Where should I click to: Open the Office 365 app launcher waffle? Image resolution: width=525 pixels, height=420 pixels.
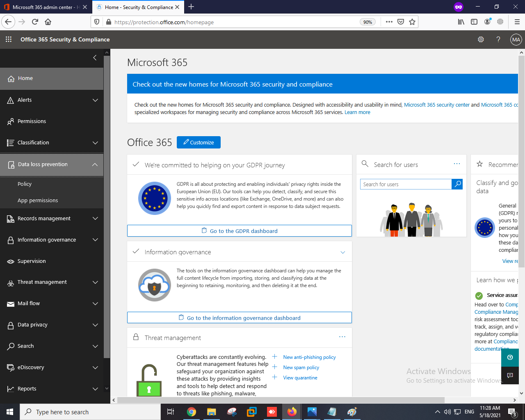click(x=8, y=39)
